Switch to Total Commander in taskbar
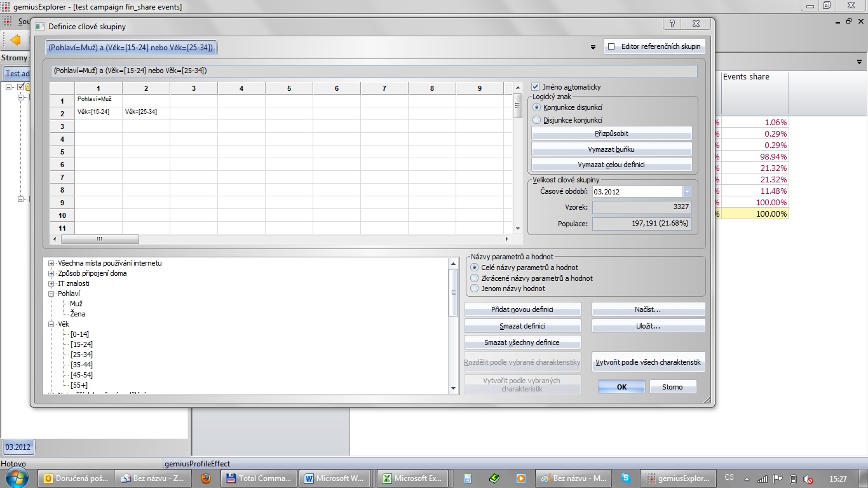 click(x=259, y=478)
